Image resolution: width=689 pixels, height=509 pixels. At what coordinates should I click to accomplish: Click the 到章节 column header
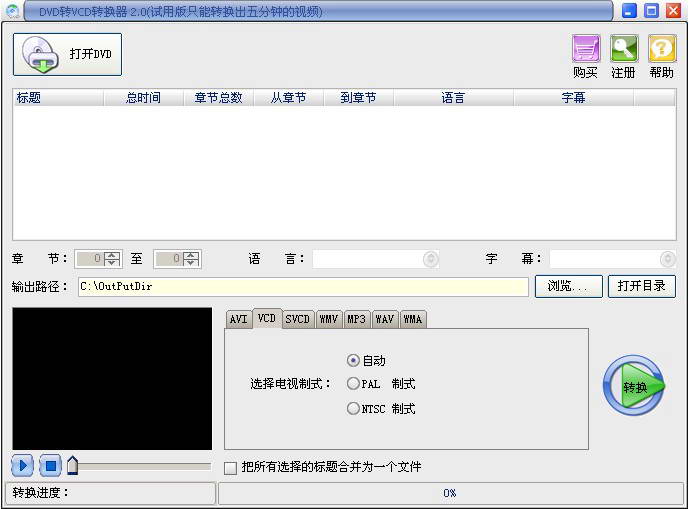(359, 98)
